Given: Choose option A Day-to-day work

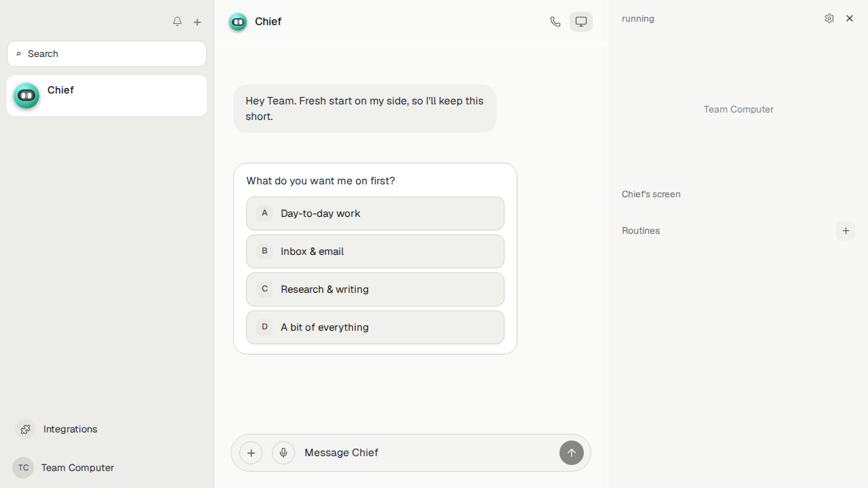Looking at the screenshot, I should click(x=375, y=213).
